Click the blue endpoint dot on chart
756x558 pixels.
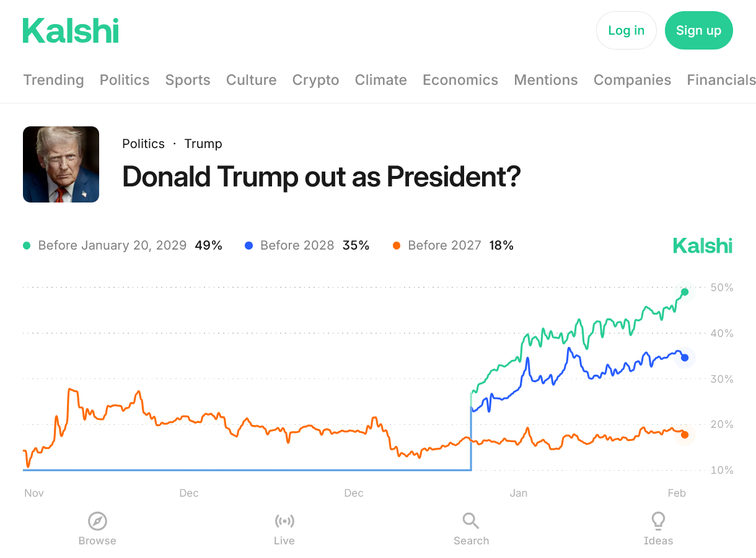(685, 358)
